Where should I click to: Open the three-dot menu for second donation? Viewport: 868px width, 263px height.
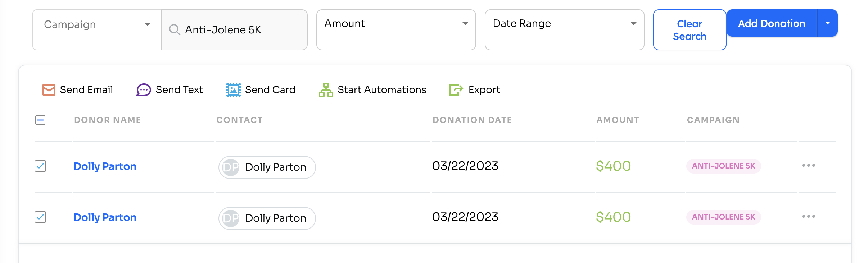pyautogui.click(x=808, y=216)
